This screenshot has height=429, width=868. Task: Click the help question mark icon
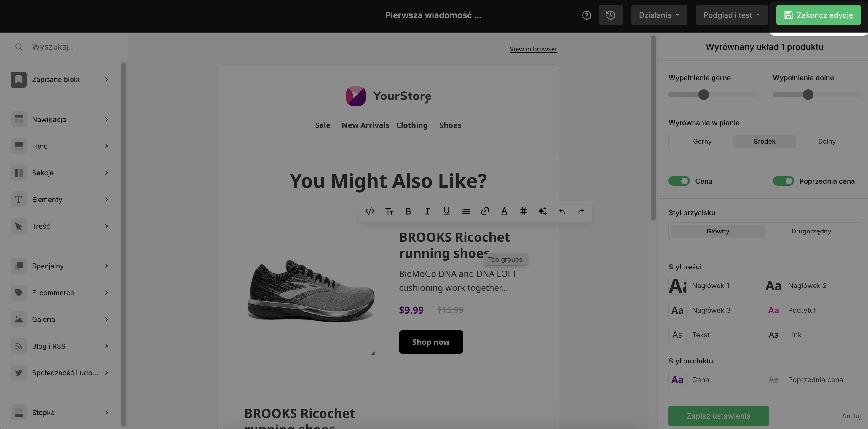click(586, 15)
